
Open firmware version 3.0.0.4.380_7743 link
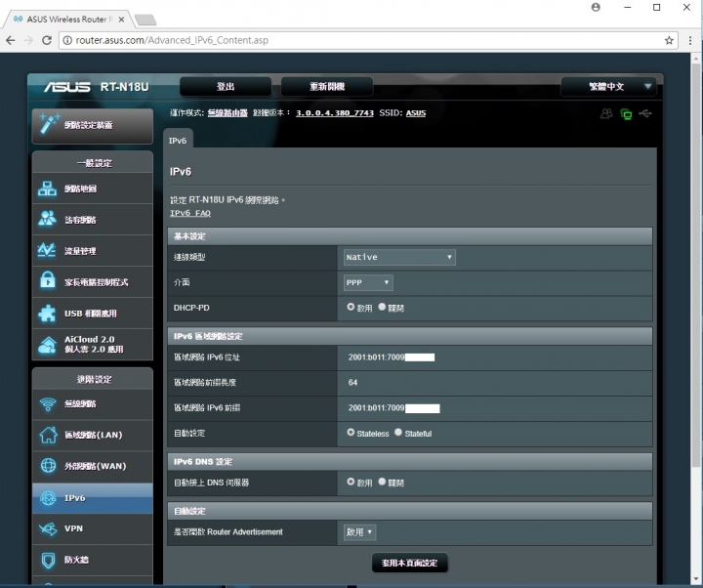(335, 113)
